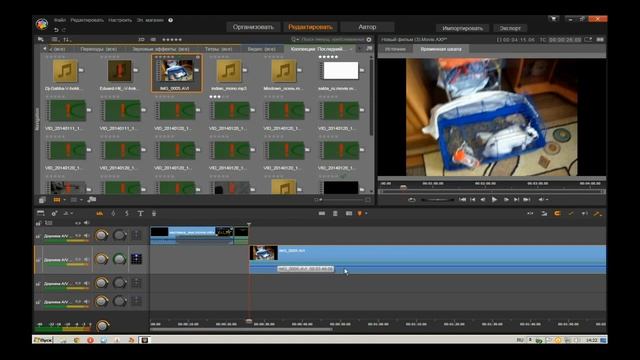The width and height of the screenshot is (640, 360).
Task: Jump to end of the preview
Action: 527,200
